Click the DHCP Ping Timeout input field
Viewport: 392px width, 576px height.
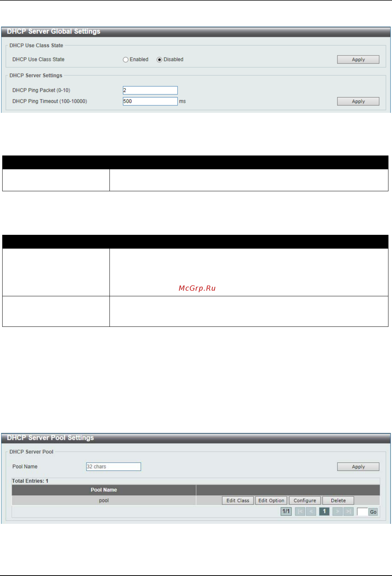[x=150, y=101]
